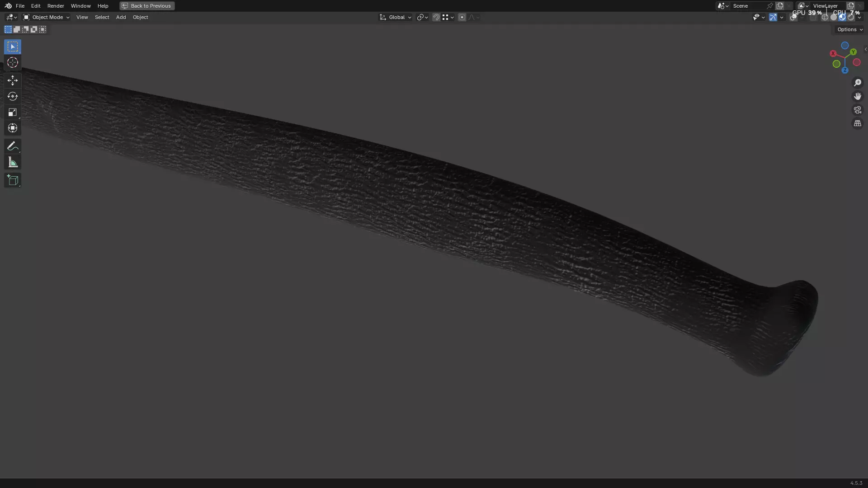868x488 pixels.
Task: Click the Back to Previous button
Action: [x=147, y=6]
